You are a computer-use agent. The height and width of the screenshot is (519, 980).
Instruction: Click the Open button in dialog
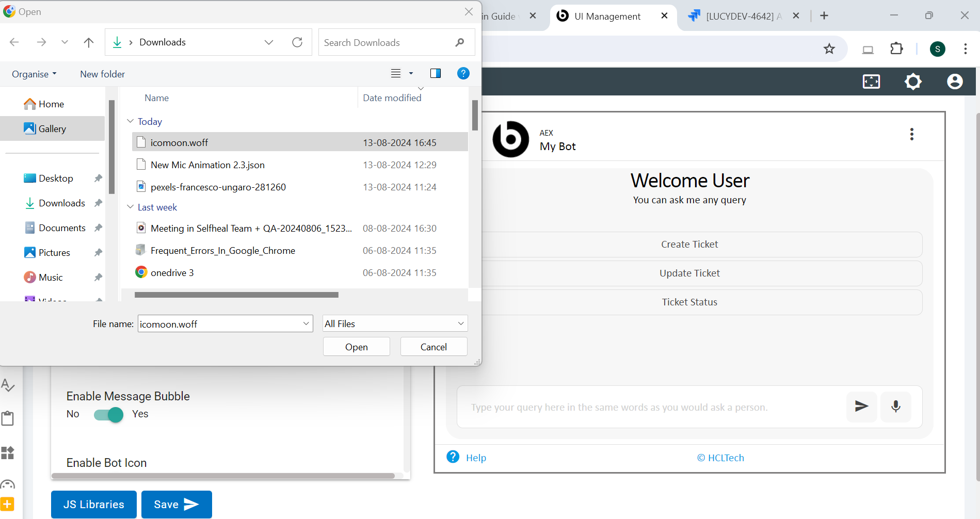356,347
